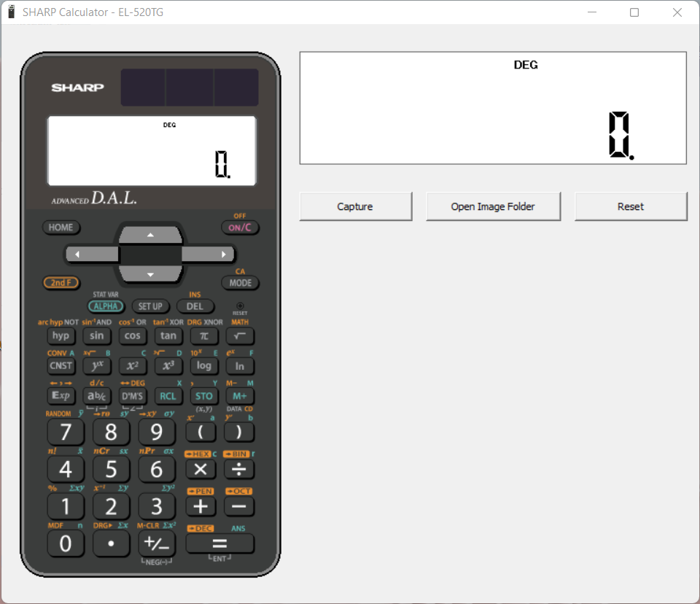Maximize the SHARP Calculator window
700x604 pixels.
click(x=634, y=12)
